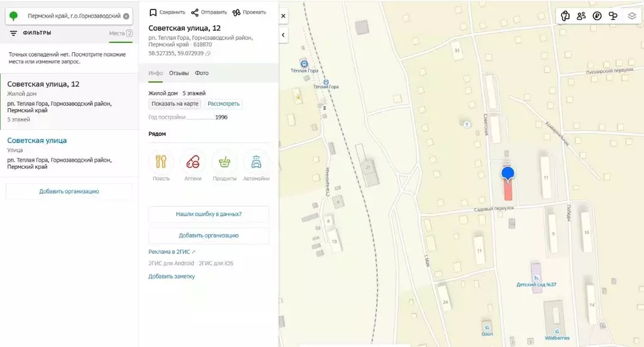Switch to the Отзывы tab

179,73
